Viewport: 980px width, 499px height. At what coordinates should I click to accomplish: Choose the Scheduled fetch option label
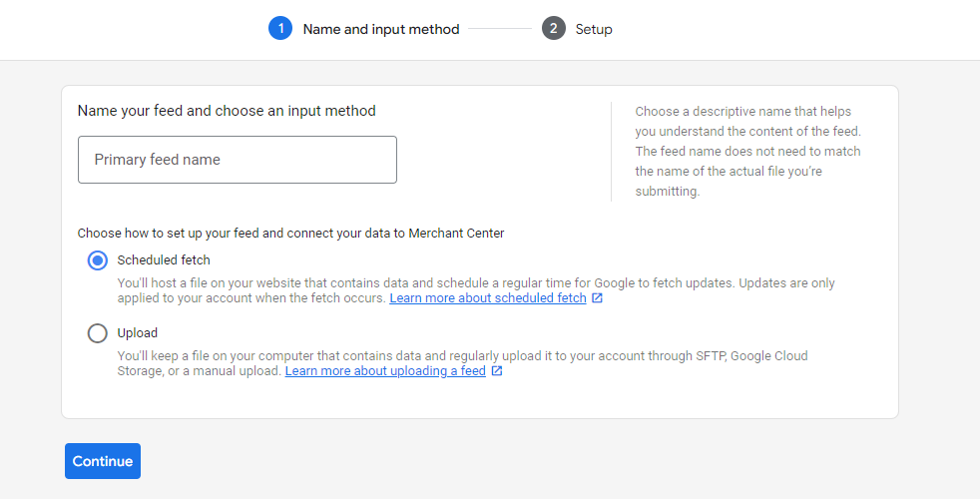[164, 260]
